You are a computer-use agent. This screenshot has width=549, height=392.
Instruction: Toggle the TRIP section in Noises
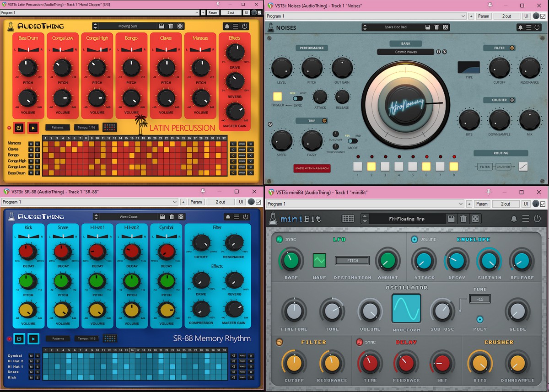tap(324, 121)
